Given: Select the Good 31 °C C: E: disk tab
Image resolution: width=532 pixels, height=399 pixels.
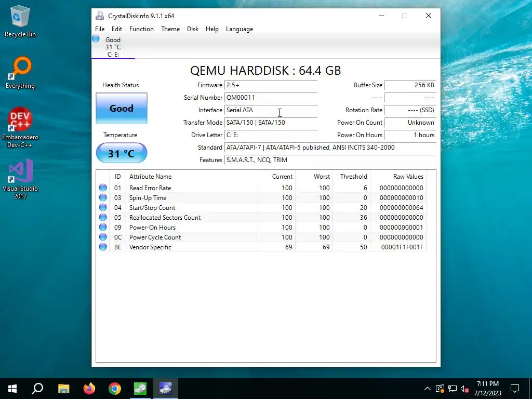Looking at the screenshot, I should 113,47.
